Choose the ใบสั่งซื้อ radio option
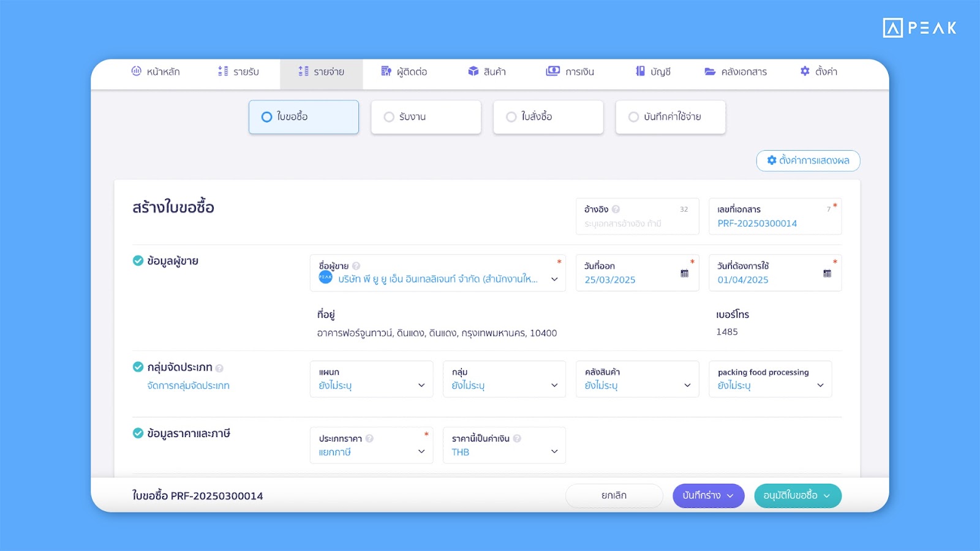Viewport: 980px width, 551px height. pos(511,117)
